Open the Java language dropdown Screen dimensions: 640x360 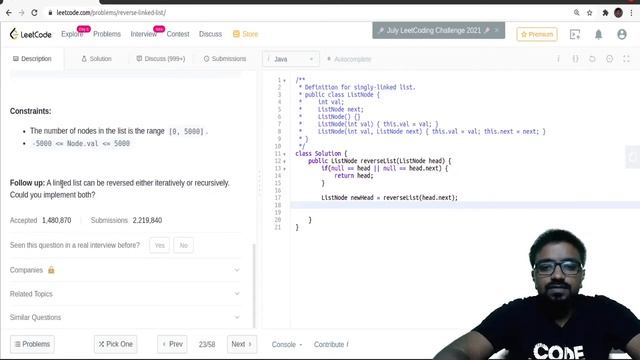pyautogui.click(x=291, y=59)
